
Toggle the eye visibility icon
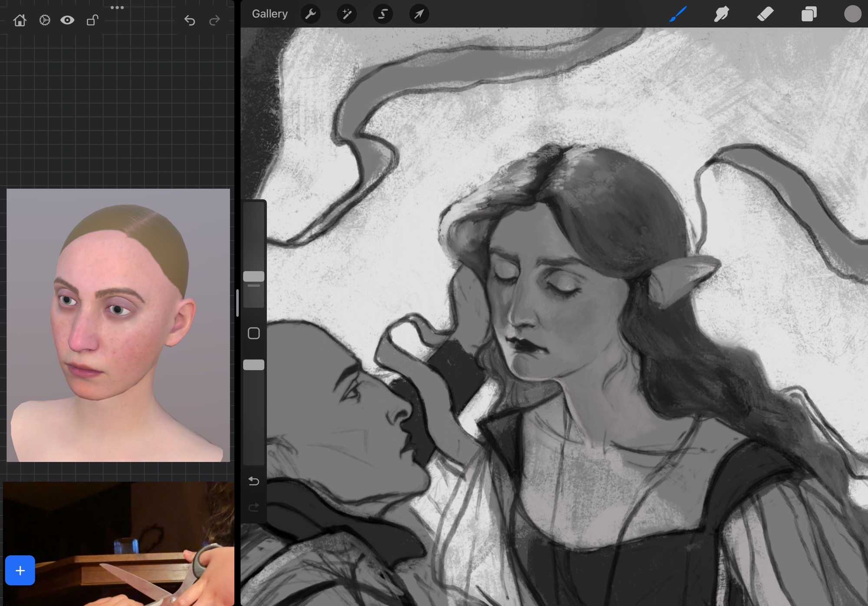(x=67, y=20)
